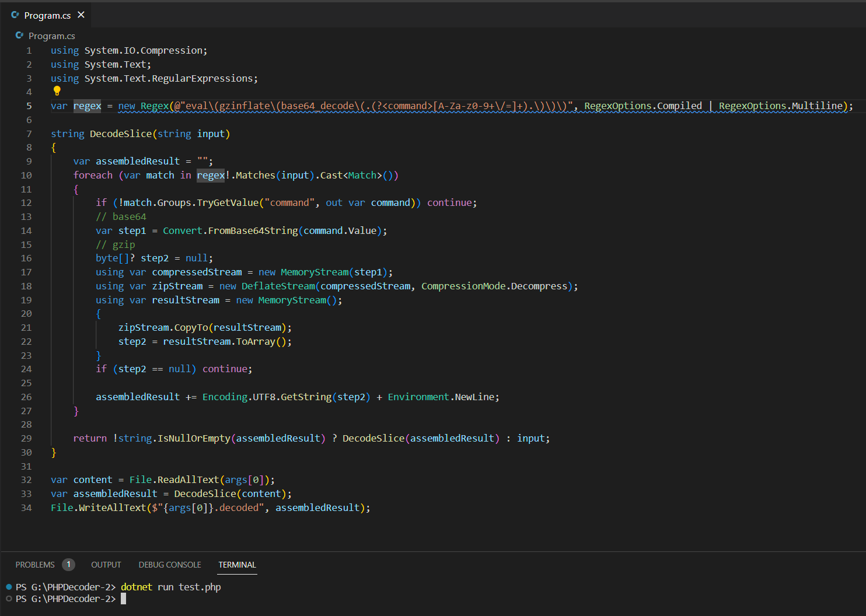Select the TERMINAL panel tab
This screenshot has height=616, width=866.
pyautogui.click(x=237, y=565)
